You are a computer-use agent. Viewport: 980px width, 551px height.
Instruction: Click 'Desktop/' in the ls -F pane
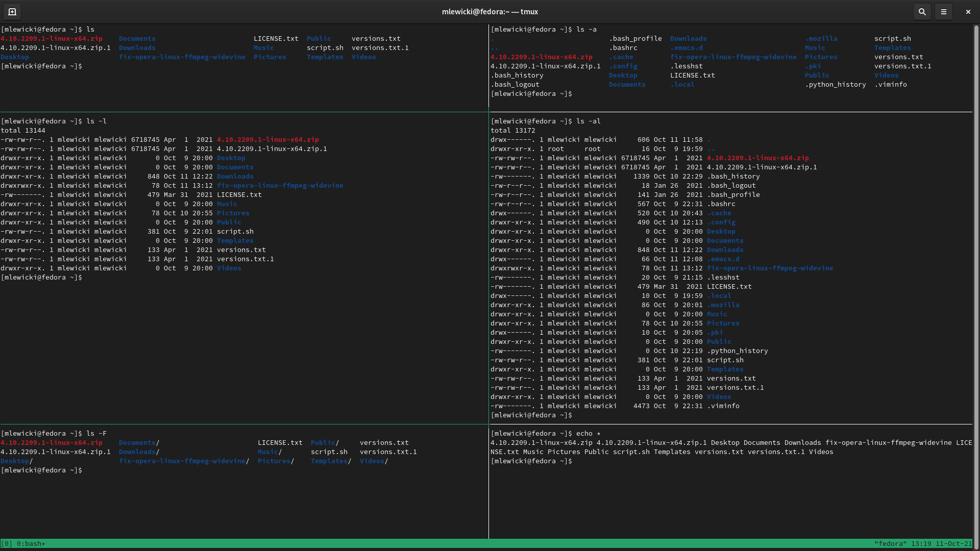(17, 461)
